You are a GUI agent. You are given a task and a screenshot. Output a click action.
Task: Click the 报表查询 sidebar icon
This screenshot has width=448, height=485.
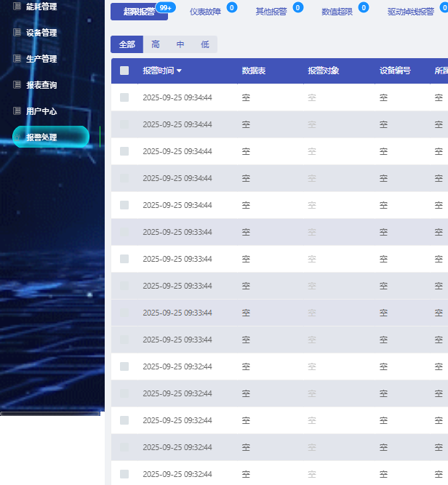click(17, 85)
